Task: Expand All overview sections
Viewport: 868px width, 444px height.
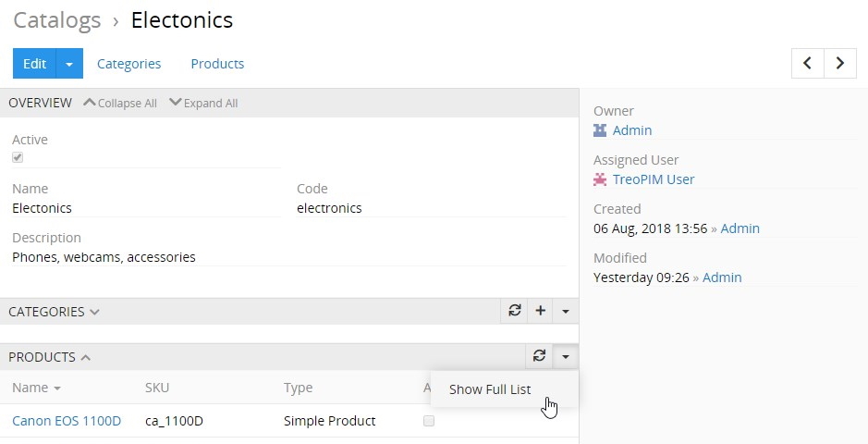Action: coord(203,103)
